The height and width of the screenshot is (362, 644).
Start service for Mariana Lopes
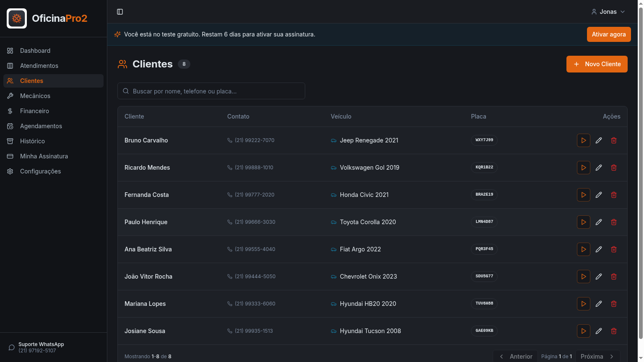pyautogui.click(x=584, y=304)
